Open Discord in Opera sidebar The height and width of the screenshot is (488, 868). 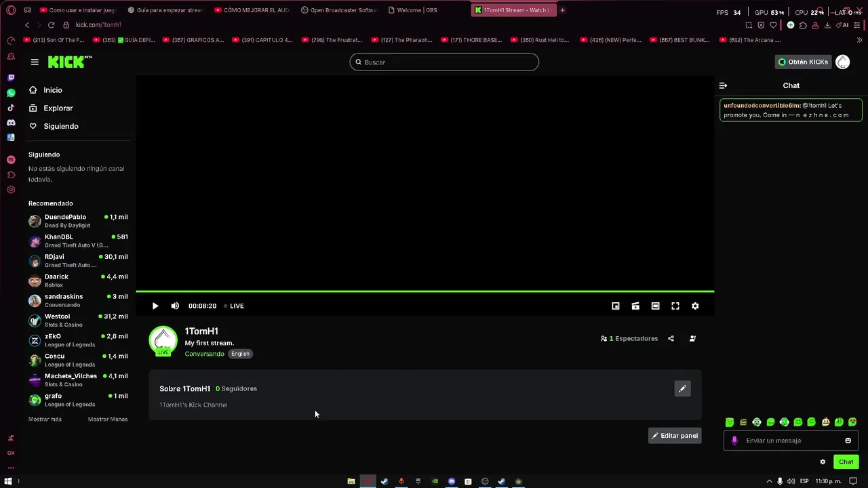click(x=11, y=123)
